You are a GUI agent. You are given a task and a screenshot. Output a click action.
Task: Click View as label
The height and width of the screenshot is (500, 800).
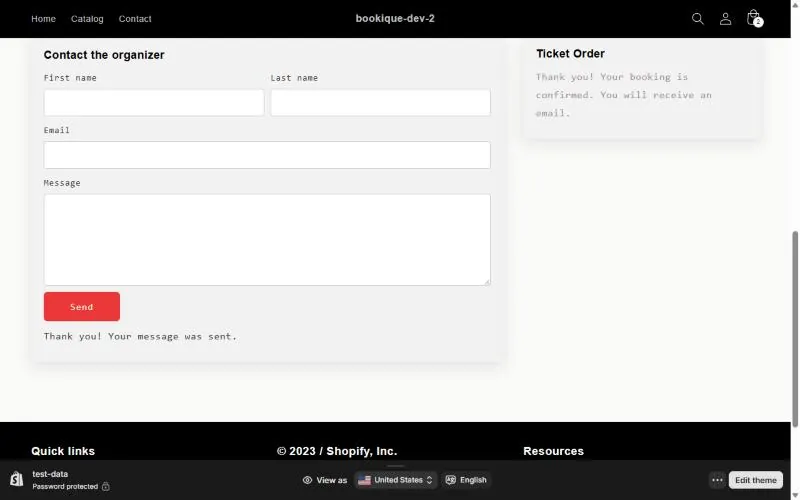(x=332, y=480)
